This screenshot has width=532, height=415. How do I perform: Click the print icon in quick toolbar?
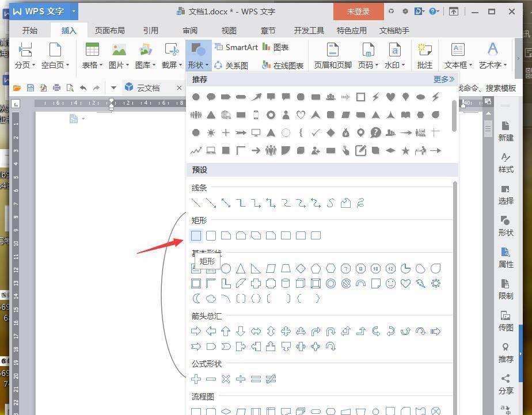(x=56, y=88)
